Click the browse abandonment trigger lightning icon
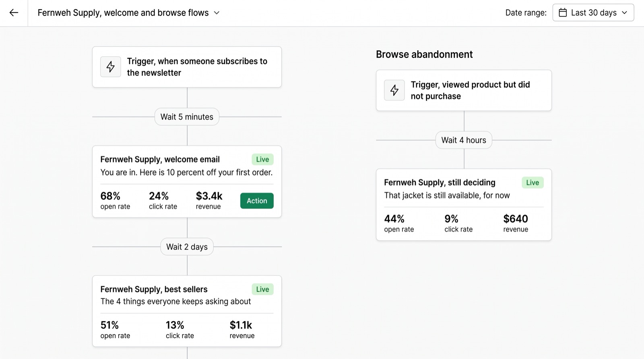Image resolution: width=644 pixels, height=359 pixels. [x=394, y=90]
